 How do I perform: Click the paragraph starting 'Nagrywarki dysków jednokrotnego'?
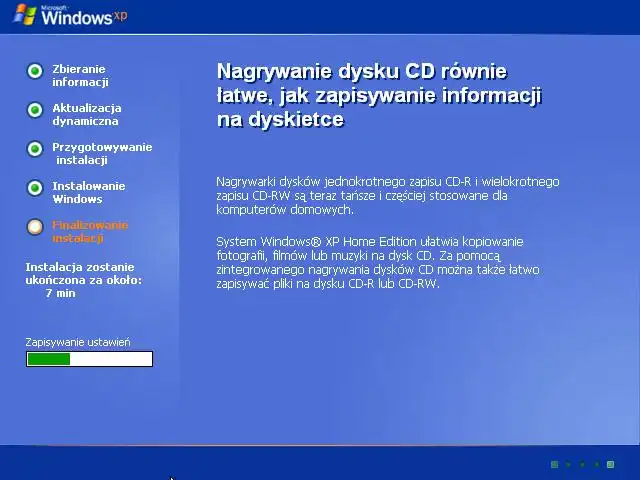pos(388,196)
